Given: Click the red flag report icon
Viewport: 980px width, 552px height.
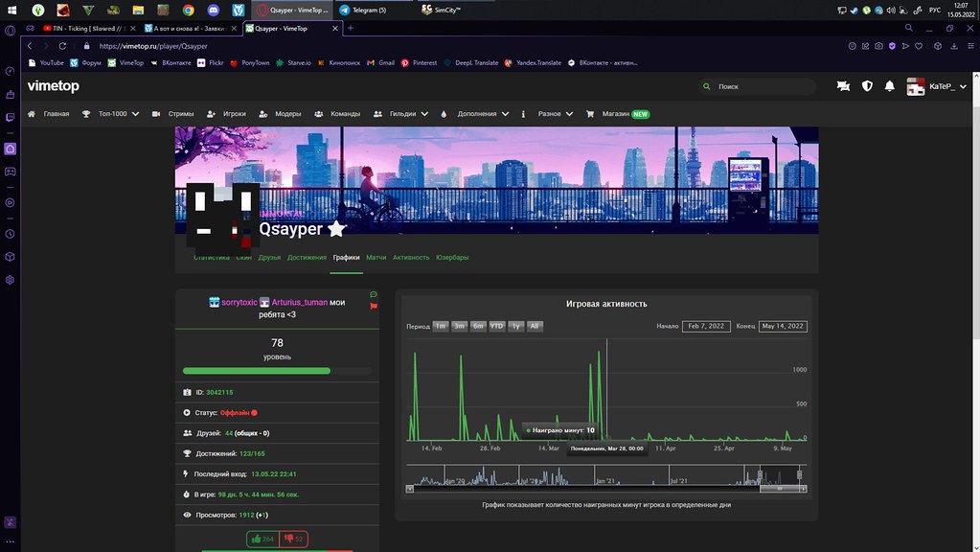Looking at the screenshot, I should pyautogui.click(x=374, y=306).
